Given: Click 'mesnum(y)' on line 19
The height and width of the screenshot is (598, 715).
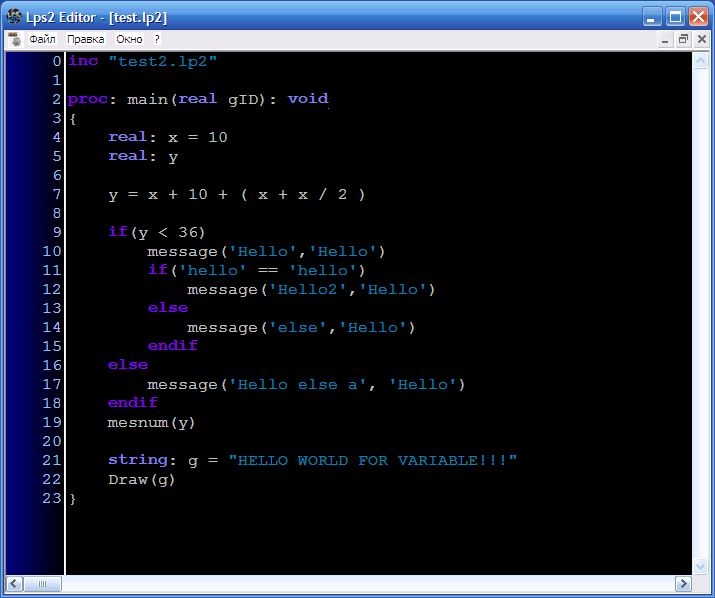Looking at the screenshot, I should [x=151, y=423].
